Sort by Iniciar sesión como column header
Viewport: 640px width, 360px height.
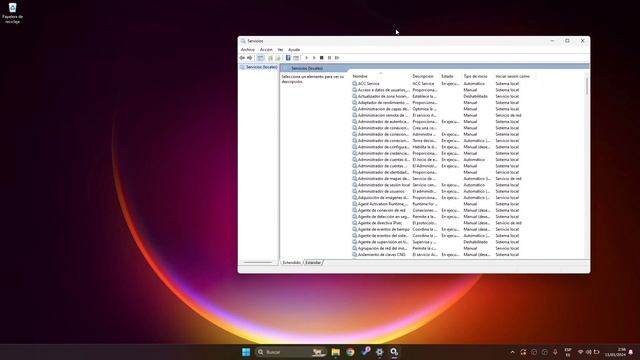point(513,76)
